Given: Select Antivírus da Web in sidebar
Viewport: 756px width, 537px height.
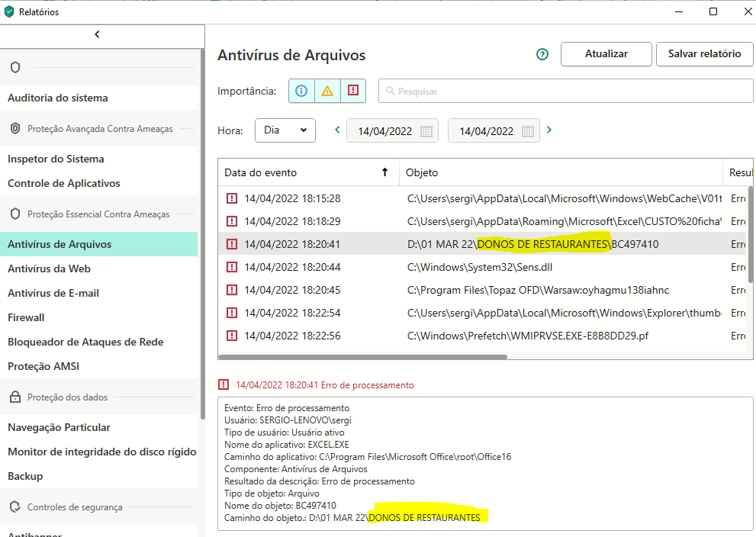Looking at the screenshot, I should 49,268.
